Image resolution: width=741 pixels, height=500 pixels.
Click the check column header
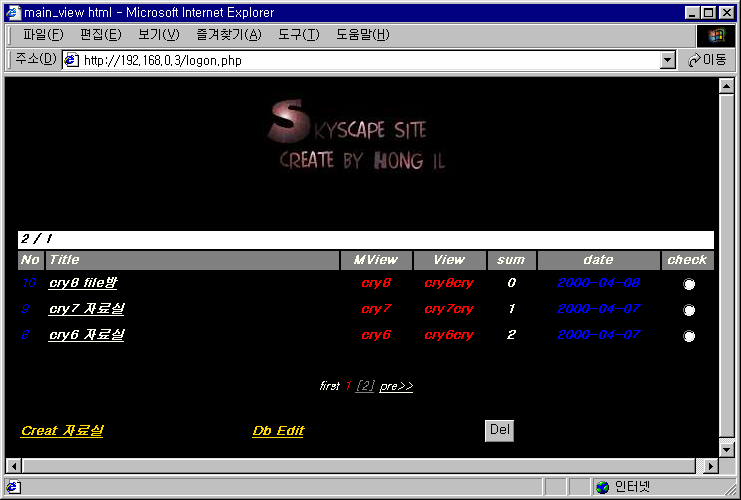(x=687, y=260)
